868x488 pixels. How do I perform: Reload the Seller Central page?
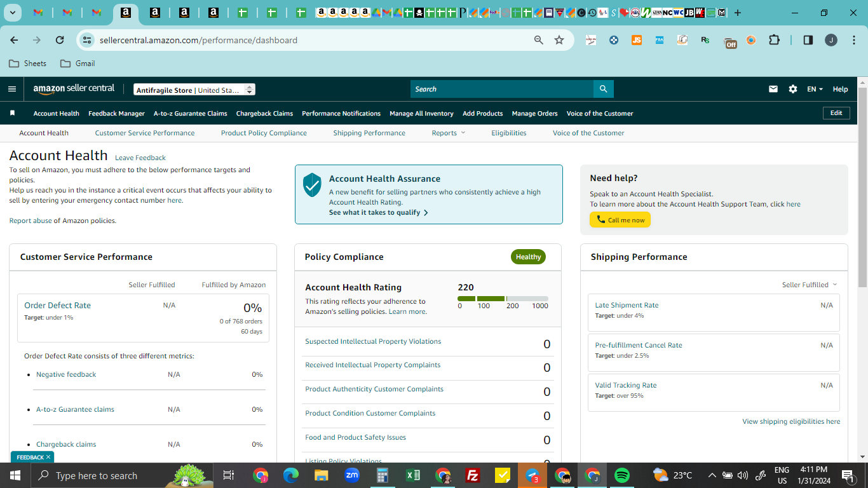(60, 40)
